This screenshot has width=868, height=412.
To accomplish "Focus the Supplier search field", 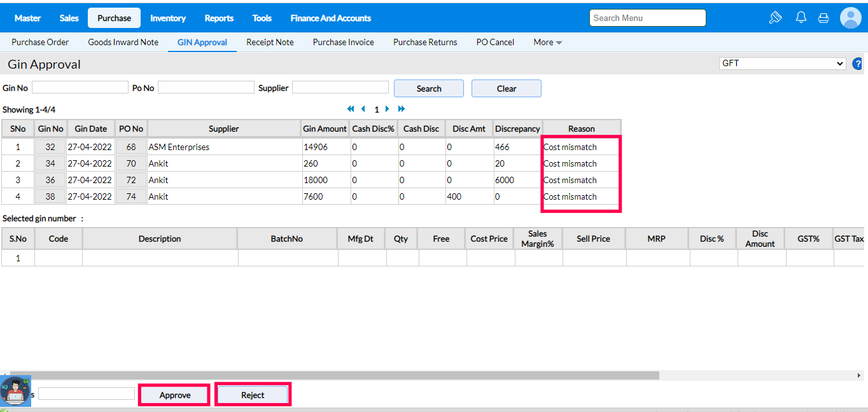I will [x=340, y=88].
